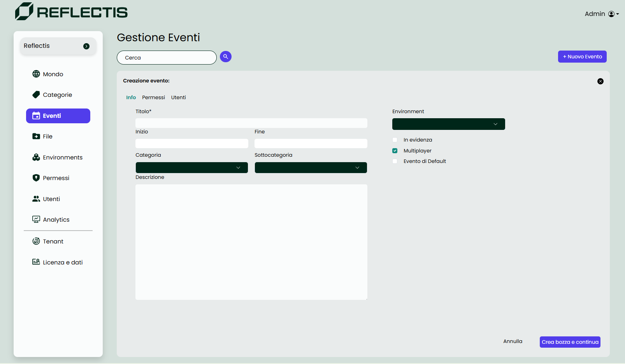Uncheck the Multiplayer checkbox
The width and height of the screenshot is (625, 364).
395,151
